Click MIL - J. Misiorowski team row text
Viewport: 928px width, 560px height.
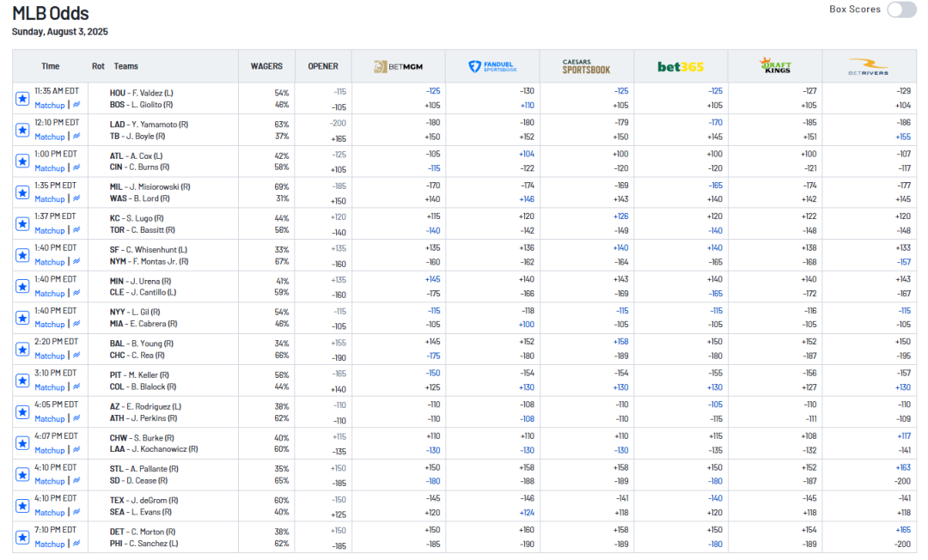click(150, 187)
